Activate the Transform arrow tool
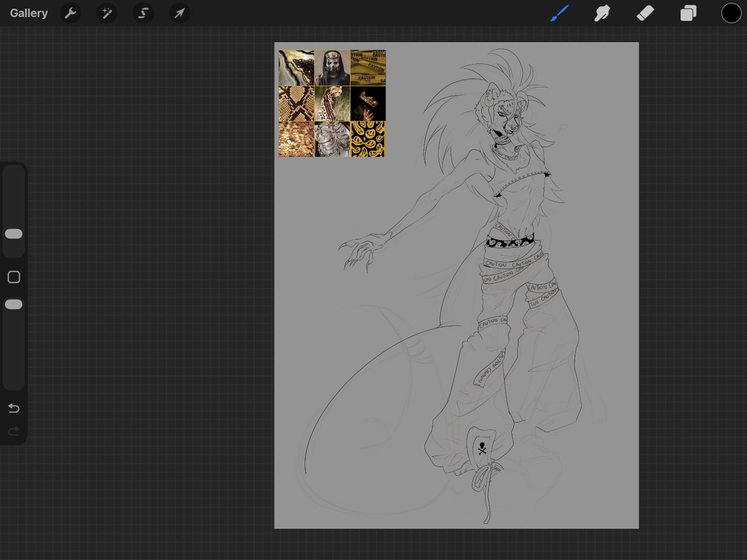This screenshot has height=560, width=747. pyautogui.click(x=180, y=13)
